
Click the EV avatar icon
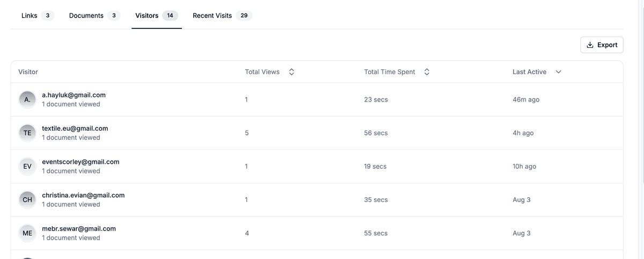point(27,167)
